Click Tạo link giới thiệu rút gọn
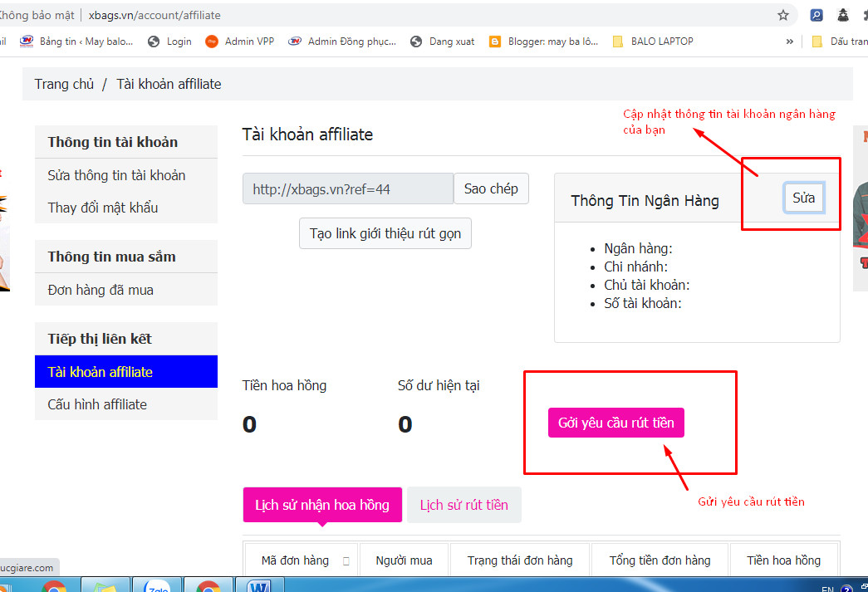Viewport: 868px width, 592px height. pos(385,233)
